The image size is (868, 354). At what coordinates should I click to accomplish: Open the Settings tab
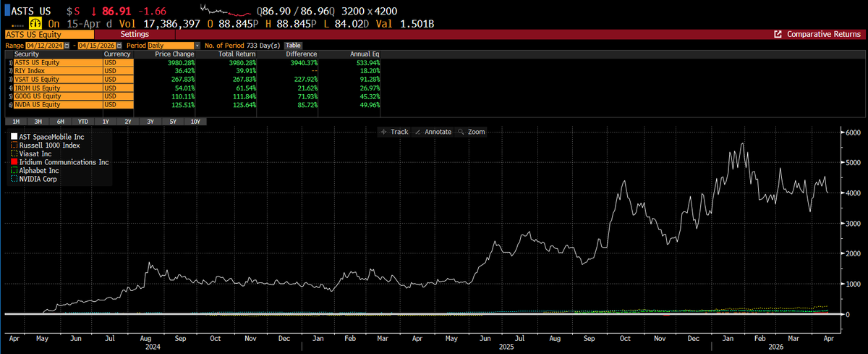coord(135,34)
